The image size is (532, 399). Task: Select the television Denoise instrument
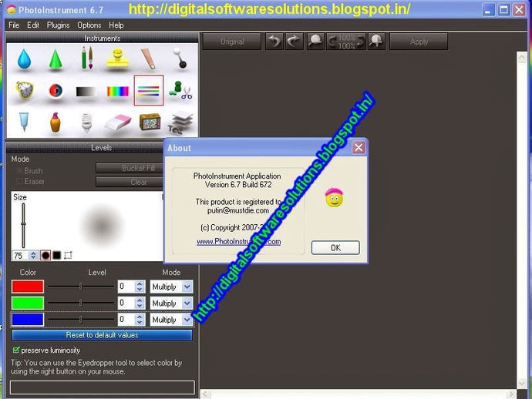tap(150, 122)
